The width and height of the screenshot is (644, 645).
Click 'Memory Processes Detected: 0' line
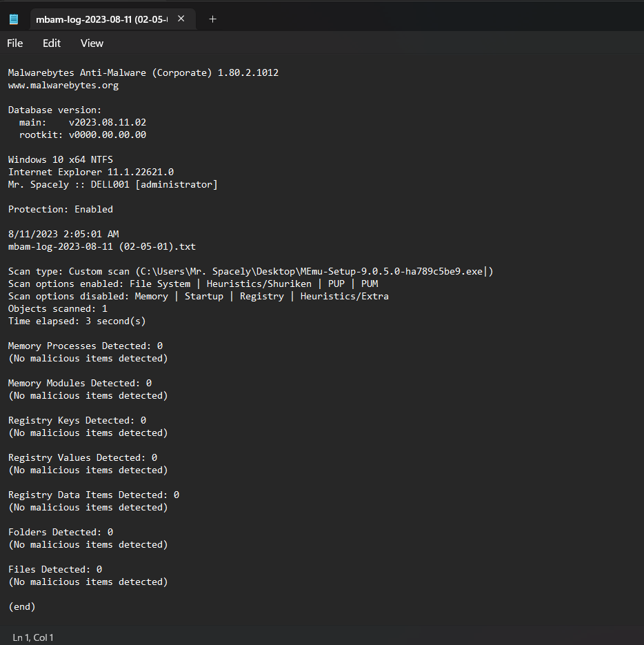click(x=85, y=346)
